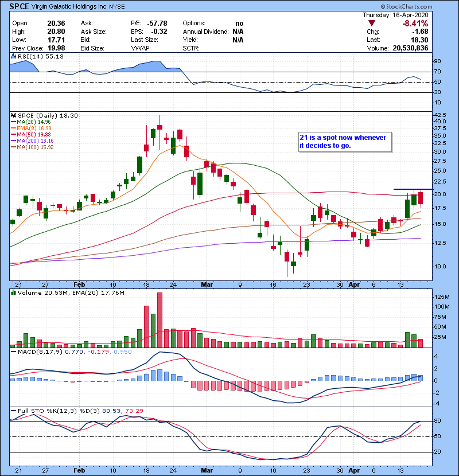Select the SPCE ticker symbol
The width and height of the screenshot is (459, 476).
19,6
